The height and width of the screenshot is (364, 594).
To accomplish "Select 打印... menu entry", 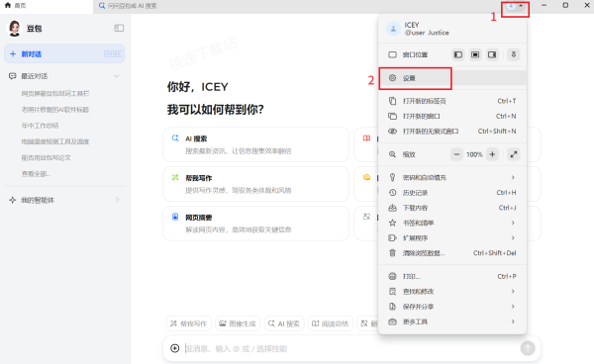I will (x=452, y=276).
